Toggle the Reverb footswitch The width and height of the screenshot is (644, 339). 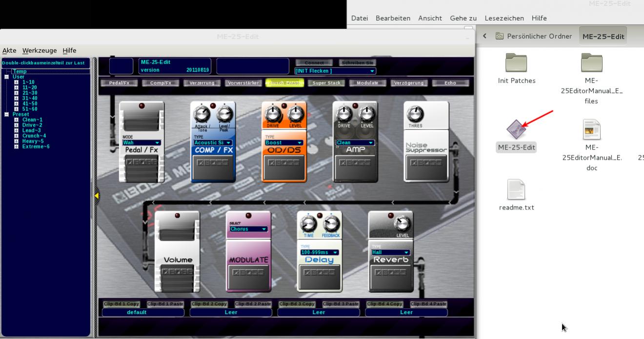point(391,277)
